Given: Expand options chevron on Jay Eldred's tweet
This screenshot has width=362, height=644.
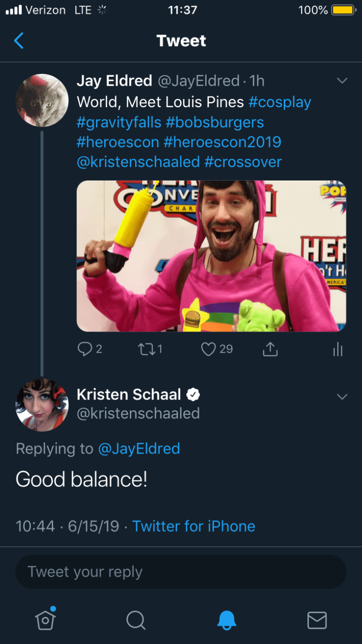Looking at the screenshot, I should click(x=341, y=81).
